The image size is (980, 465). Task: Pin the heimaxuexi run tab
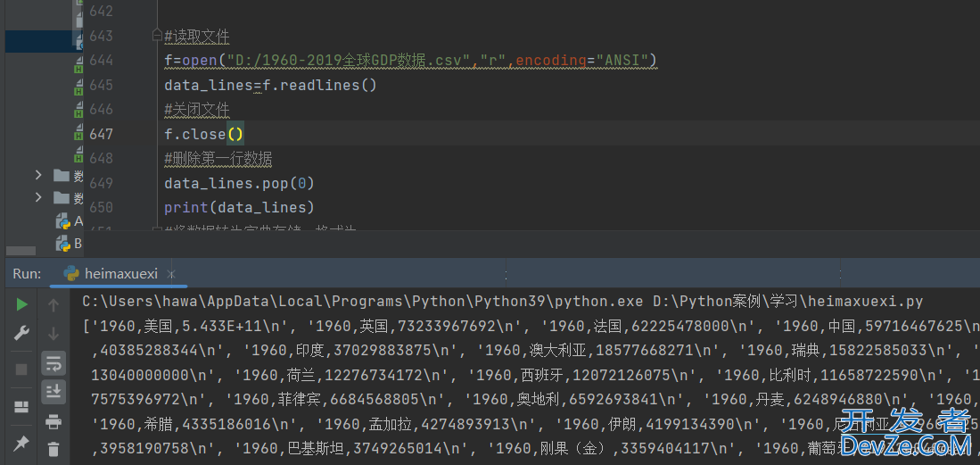pos(22,443)
